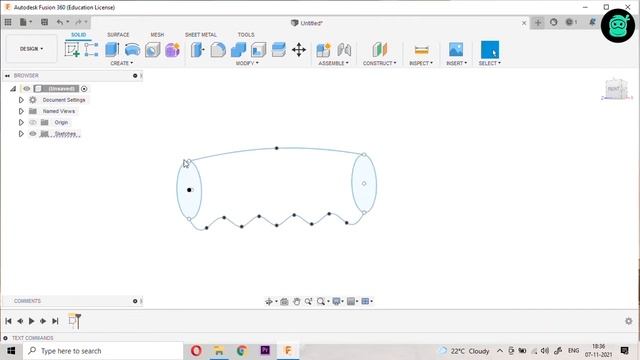
Task: Collapse the root component tree node
Action: tap(13, 89)
